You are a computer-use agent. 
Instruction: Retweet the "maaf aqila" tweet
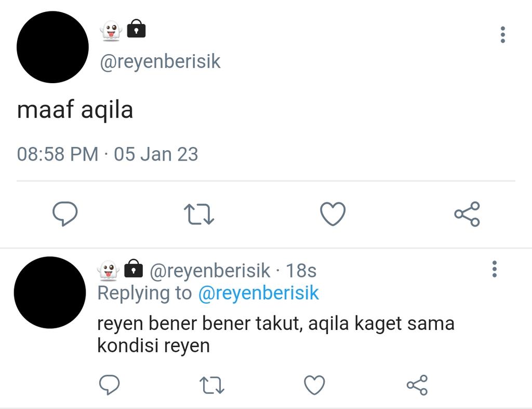point(199,214)
